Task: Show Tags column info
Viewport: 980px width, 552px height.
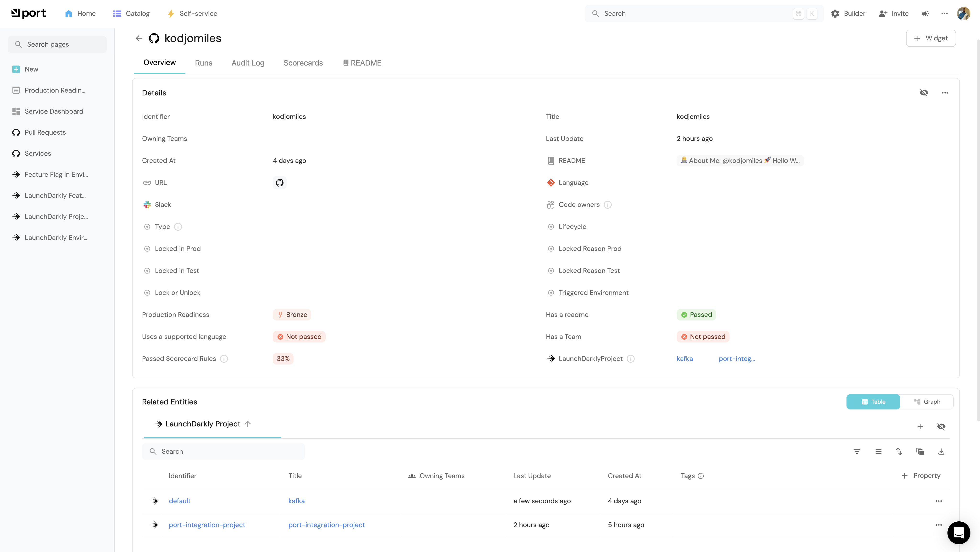Action: [701, 476]
